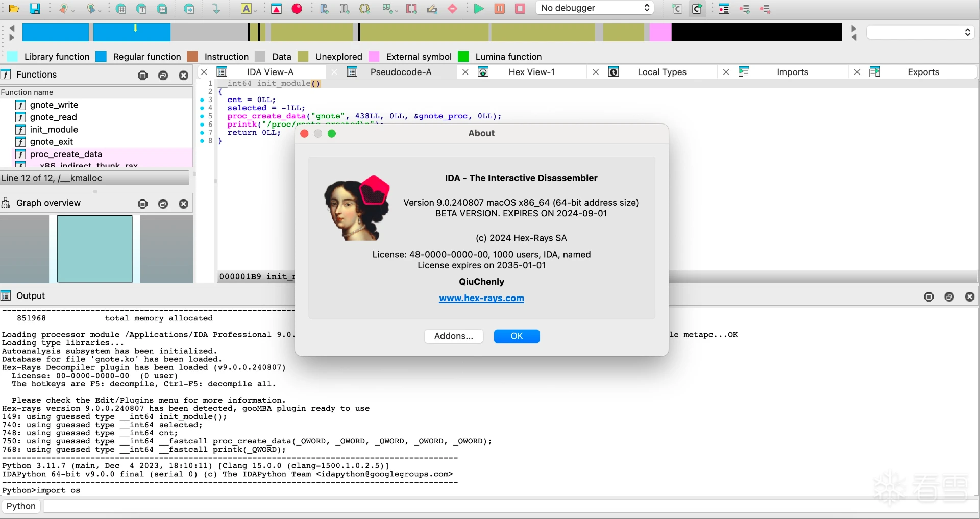This screenshot has height=519, width=980.
Task: Click the red diamond toolbar icon
Action: coord(452,9)
